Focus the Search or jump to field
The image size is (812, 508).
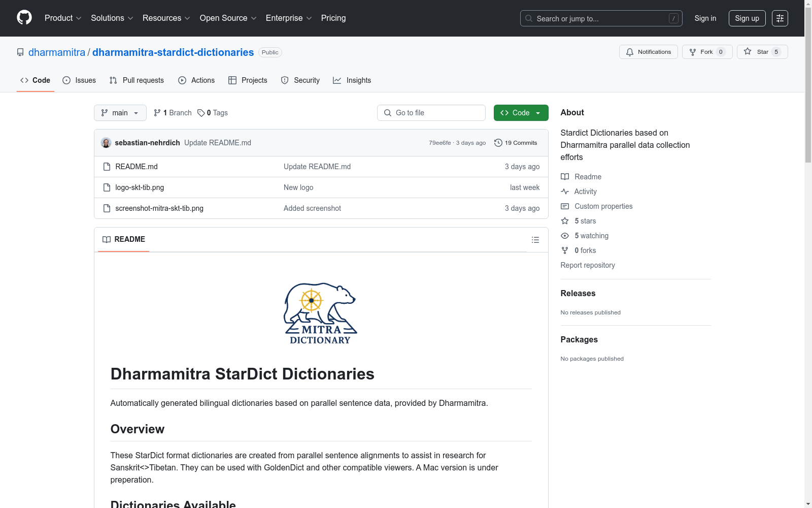pyautogui.click(x=601, y=18)
